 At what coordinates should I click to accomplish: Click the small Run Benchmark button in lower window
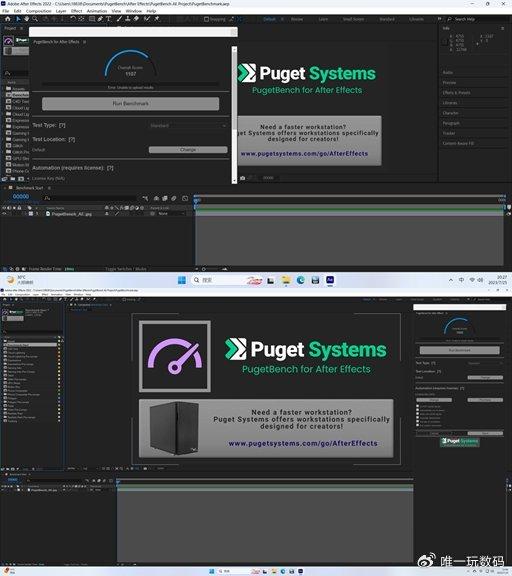pos(459,350)
